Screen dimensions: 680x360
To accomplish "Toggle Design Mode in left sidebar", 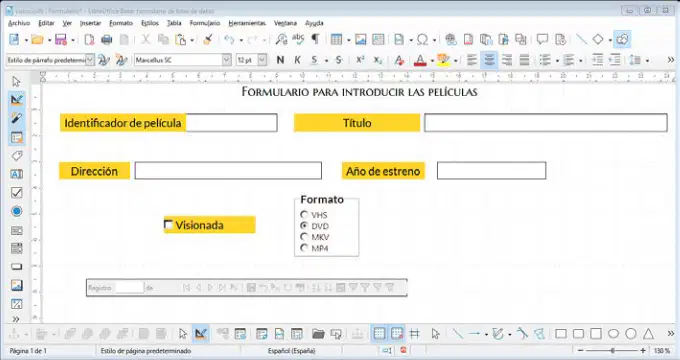I will (16, 100).
